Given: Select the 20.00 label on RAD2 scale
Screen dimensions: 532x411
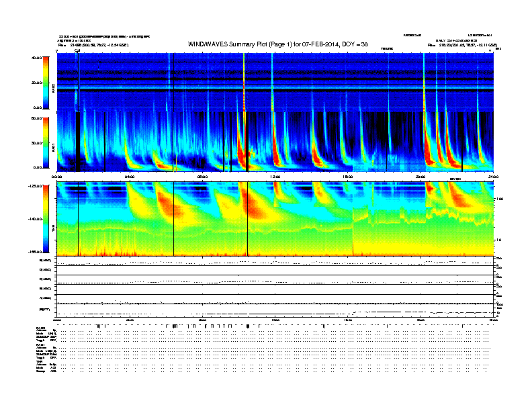Looking at the screenshot, I should click(x=36, y=83).
